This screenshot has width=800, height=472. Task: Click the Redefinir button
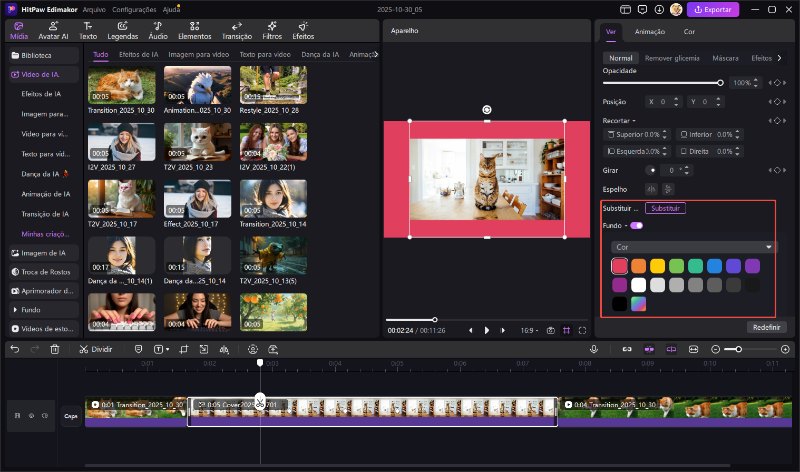(x=766, y=327)
